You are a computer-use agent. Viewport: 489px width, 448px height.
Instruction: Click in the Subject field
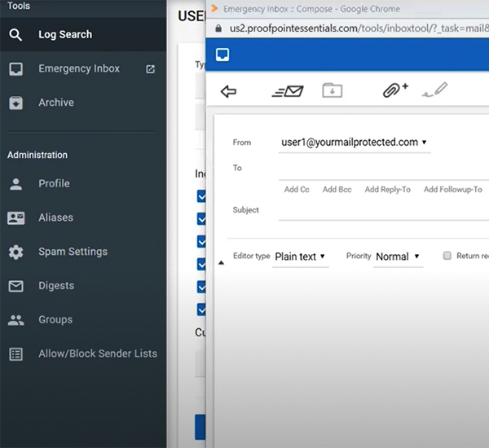pyautogui.click(x=384, y=210)
